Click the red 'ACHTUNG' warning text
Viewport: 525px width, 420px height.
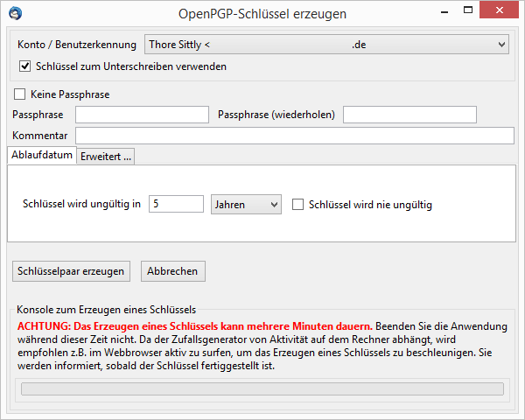195,326
